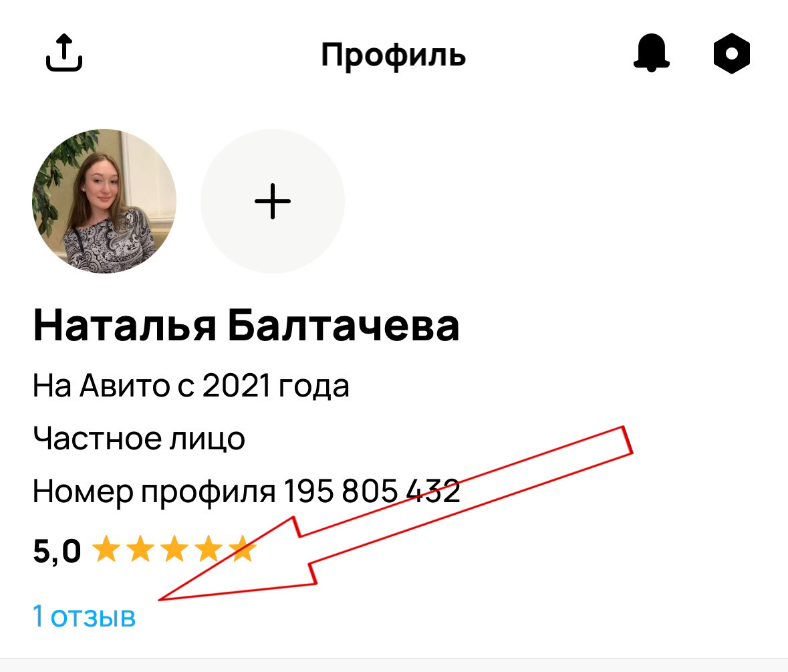788x672 pixels.
Task: Select the third rating star
Action: (x=174, y=548)
